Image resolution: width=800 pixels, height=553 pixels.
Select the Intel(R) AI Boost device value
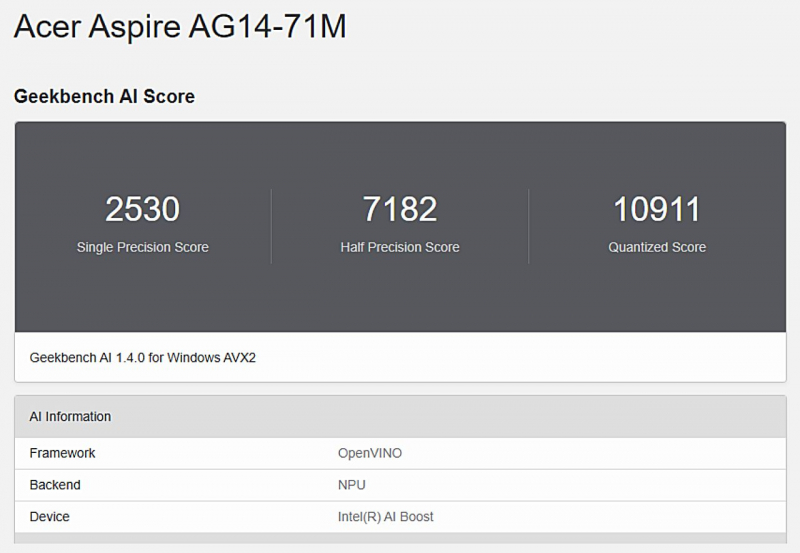pyautogui.click(x=385, y=517)
